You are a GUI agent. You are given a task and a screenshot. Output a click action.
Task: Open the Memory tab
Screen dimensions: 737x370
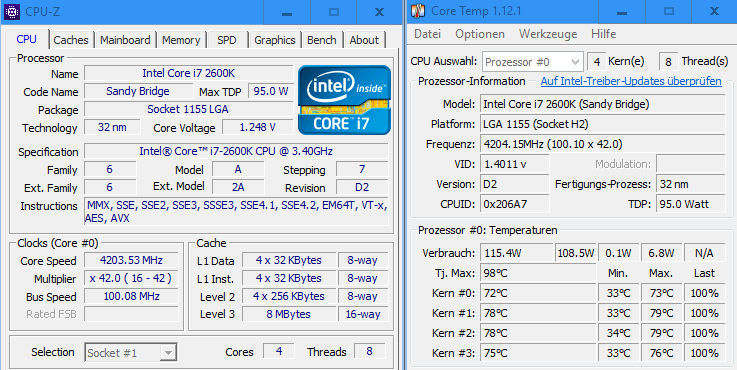(x=181, y=40)
